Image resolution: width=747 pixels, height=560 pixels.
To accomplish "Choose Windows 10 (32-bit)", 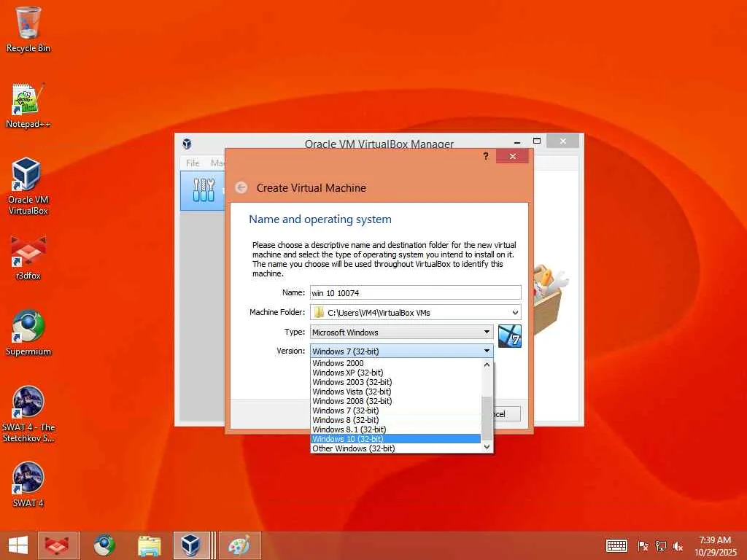I will [x=396, y=438].
